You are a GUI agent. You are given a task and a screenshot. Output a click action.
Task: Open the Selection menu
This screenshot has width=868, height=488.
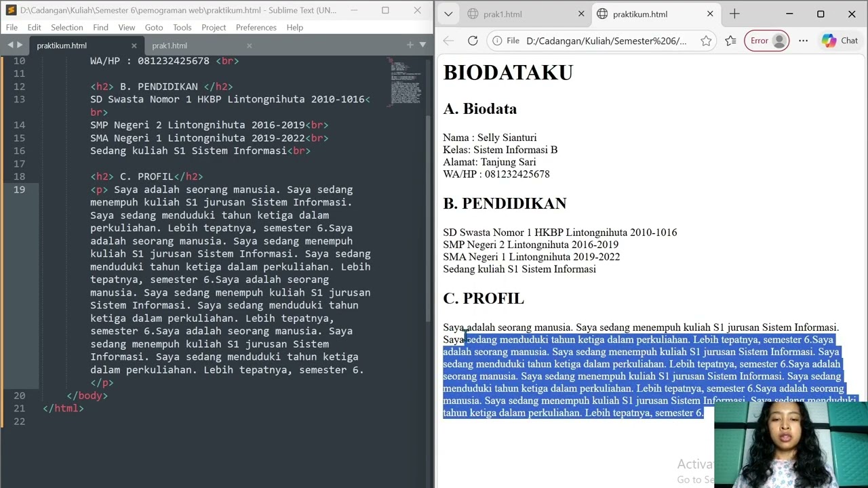click(x=66, y=27)
